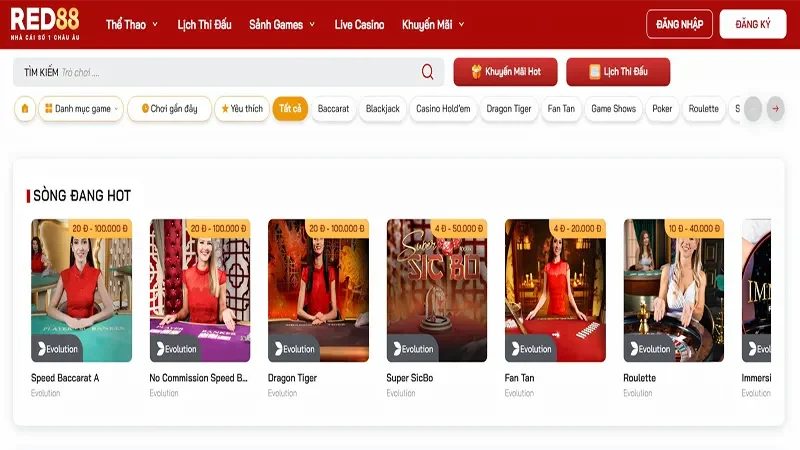Click Speed Baccarat A title
800x450 pixels.
(x=65, y=378)
